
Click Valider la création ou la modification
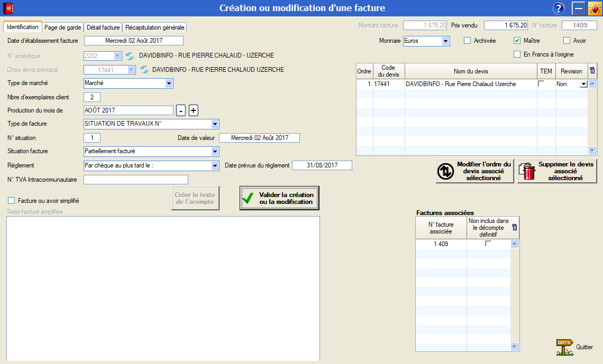pyautogui.click(x=279, y=198)
